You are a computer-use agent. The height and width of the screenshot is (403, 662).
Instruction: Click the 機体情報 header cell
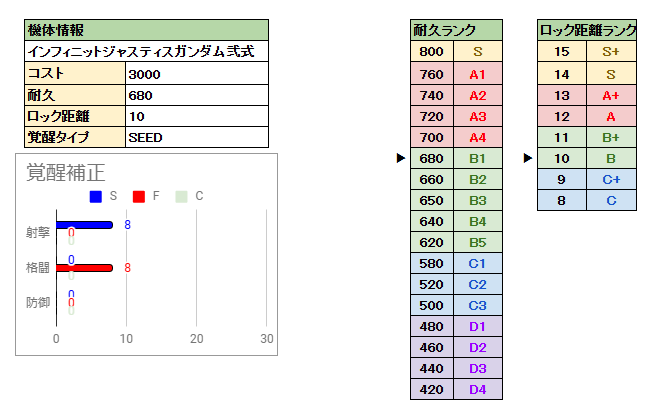click(x=147, y=30)
